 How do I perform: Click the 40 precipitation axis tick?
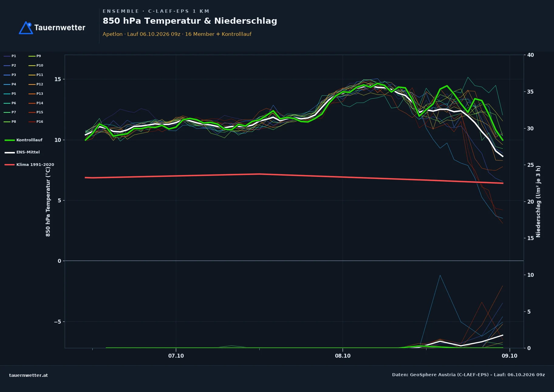coord(531,55)
